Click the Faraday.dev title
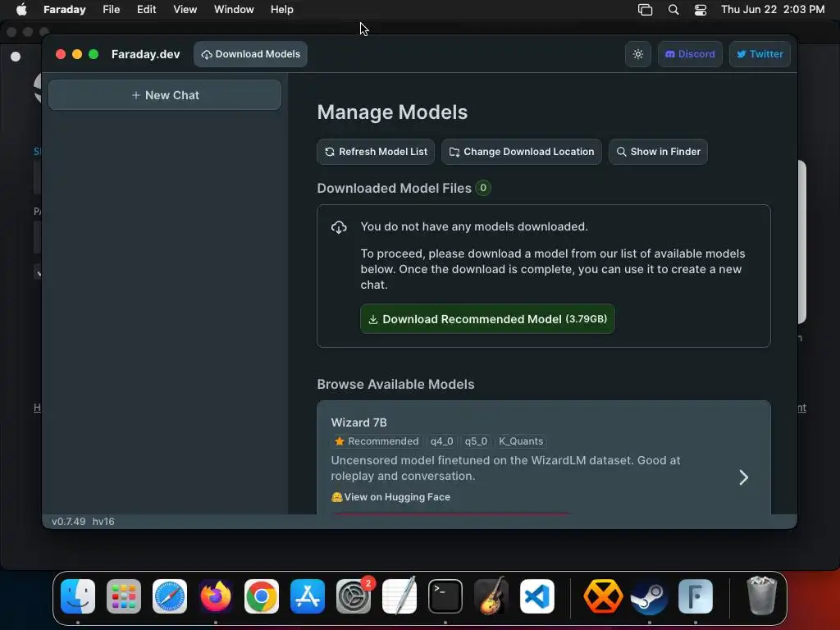 pyautogui.click(x=146, y=55)
